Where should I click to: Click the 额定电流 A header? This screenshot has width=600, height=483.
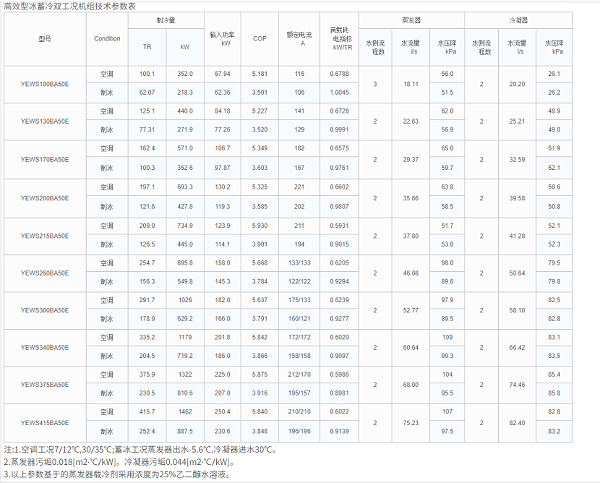coord(299,39)
